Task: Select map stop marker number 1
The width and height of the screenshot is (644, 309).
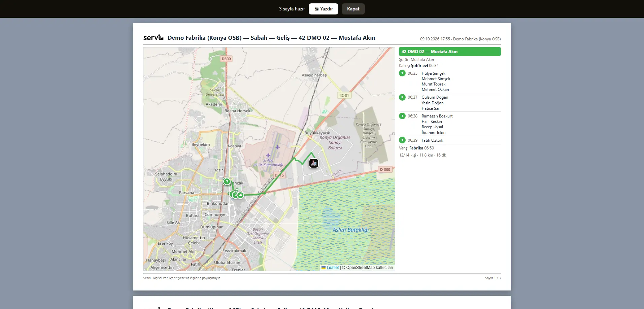Action: tap(227, 181)
